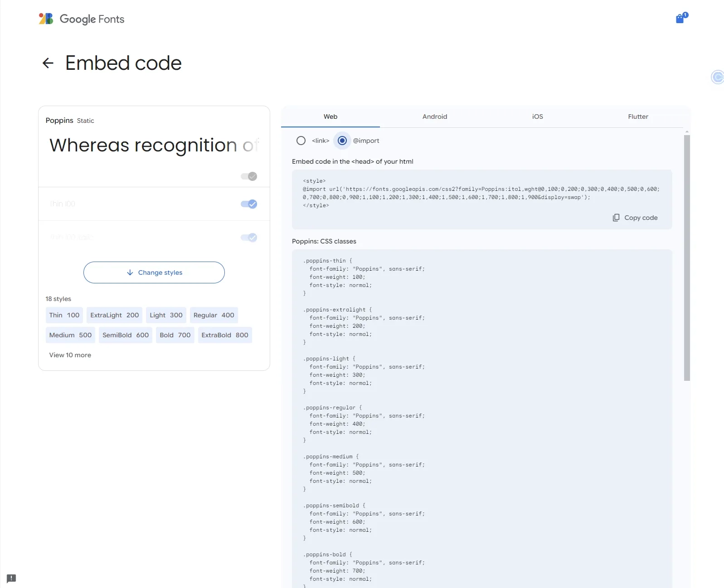Expand the Change styles button
Image resolution: width=724 pixels, height=588 pixels.
[154, 272]
